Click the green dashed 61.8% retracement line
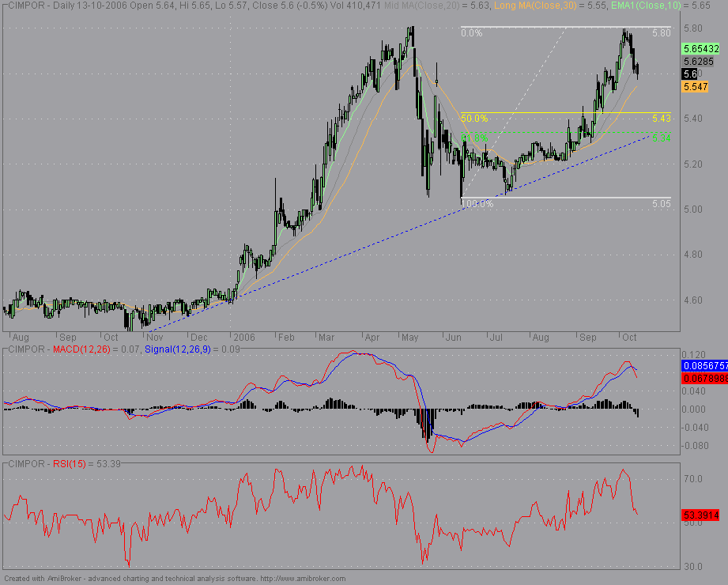 click(565, 132)
